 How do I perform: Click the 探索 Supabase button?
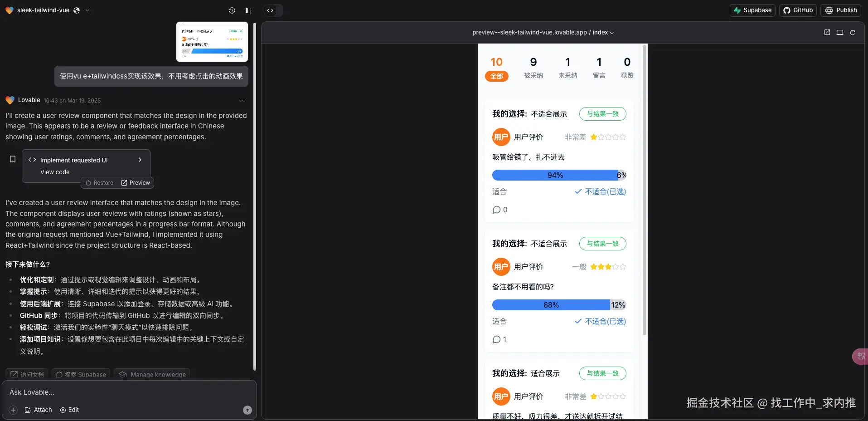81,375
